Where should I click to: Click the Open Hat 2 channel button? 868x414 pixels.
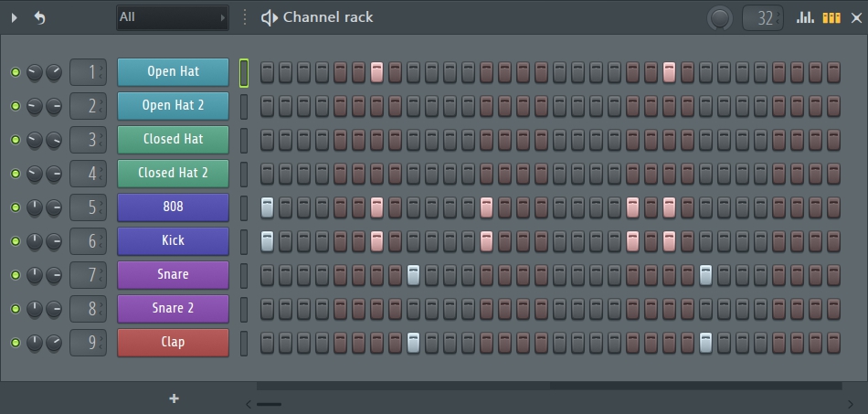[173, 106]
